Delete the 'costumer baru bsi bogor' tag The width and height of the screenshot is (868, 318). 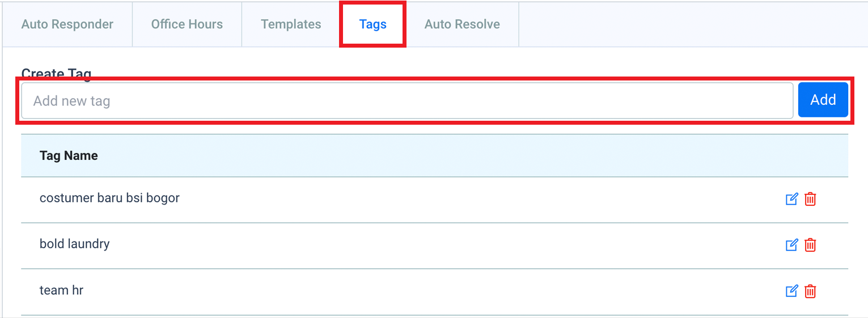[811, 199]
